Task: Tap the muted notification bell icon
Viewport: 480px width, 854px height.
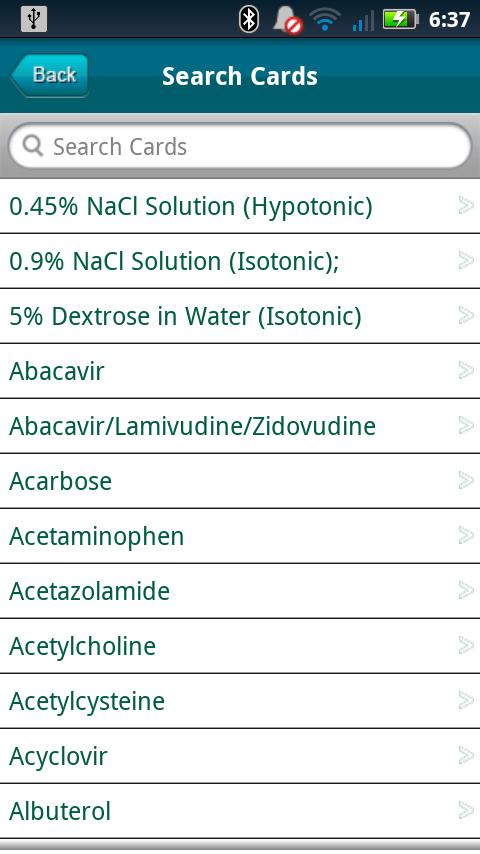Action: coord(287,21)
